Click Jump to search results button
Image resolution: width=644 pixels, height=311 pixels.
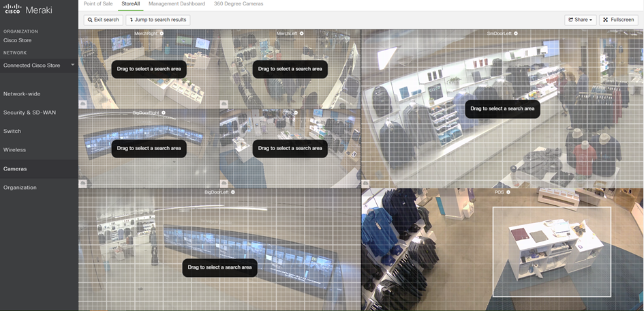coord(158,20)
